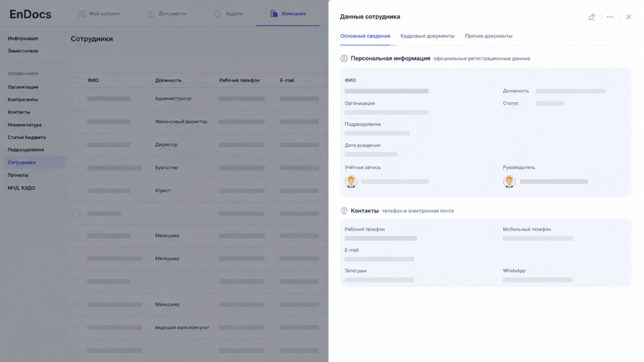The height and width of the screenshot is (362, 644).
Task: Click the Руководитель avatar
Action: 509,182
